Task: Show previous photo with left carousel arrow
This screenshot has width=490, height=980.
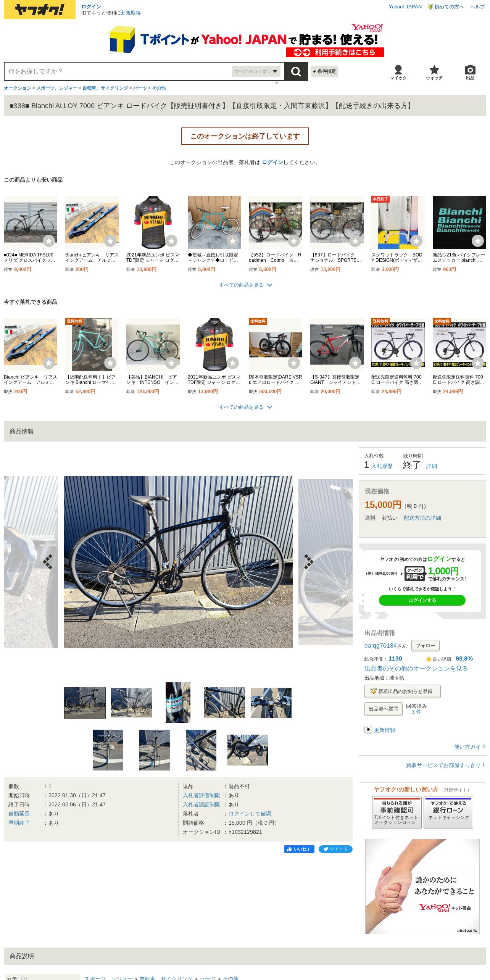Action: point(48,562)
